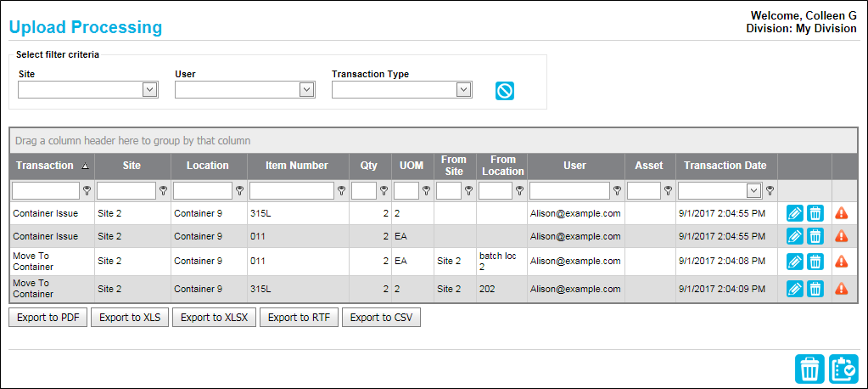Viewport: 868px width, 389px height.
Task: Click Export to XLSX button
Action: click(214, 318)
